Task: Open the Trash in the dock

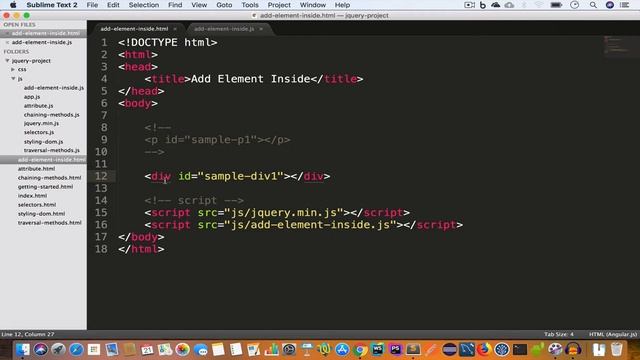Action: coord(616,350)
